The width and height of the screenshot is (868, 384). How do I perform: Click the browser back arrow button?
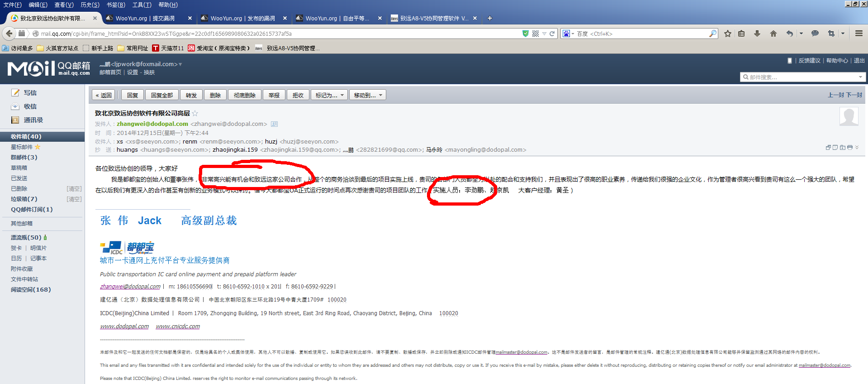(9, 34)
